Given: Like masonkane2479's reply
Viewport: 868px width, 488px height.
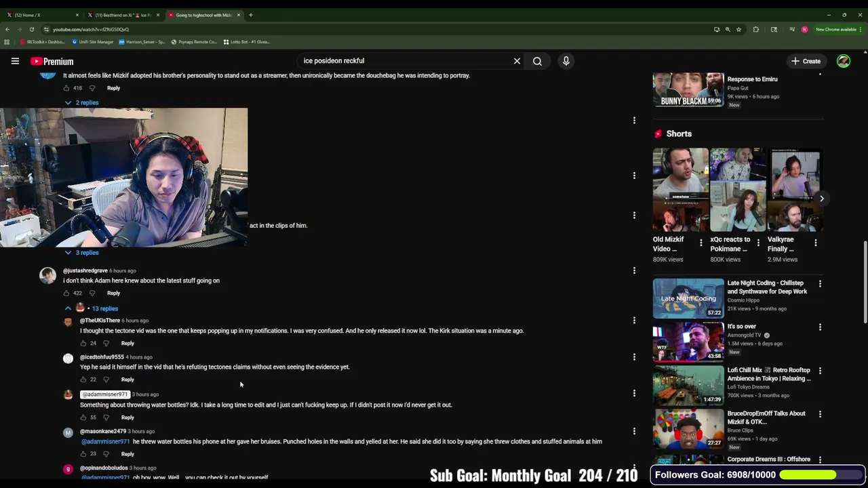Looking at the screenshot, I should click(83, 454).
